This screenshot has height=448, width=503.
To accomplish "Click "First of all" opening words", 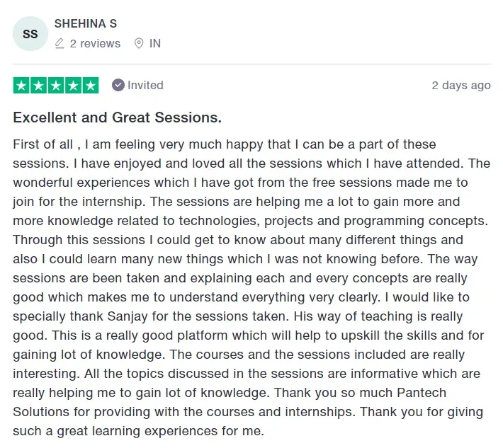I will (43, 144).
